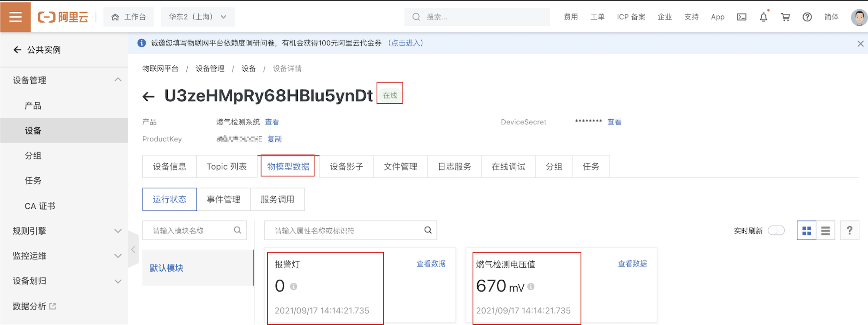Open the hamburger main menu
The height and width of the screenshot is (325, 868).
pyautogui.click(x=15, y=17)
